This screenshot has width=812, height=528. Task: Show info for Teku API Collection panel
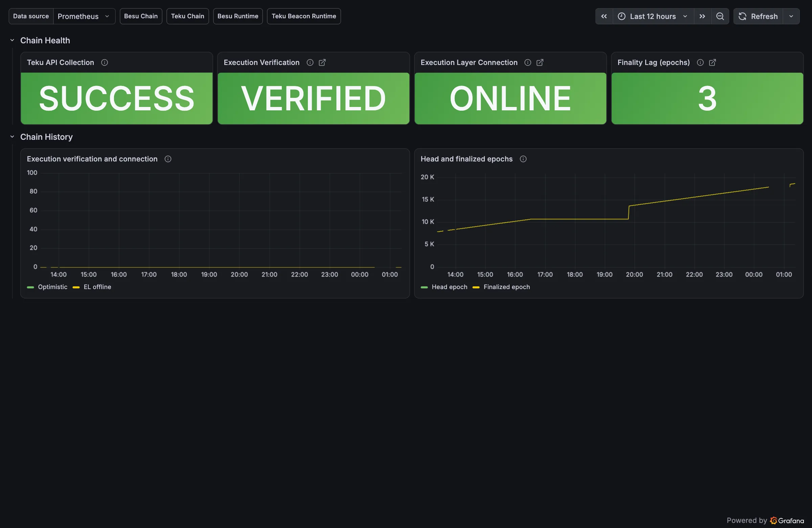pyautogui.click(x=105, y=63)
